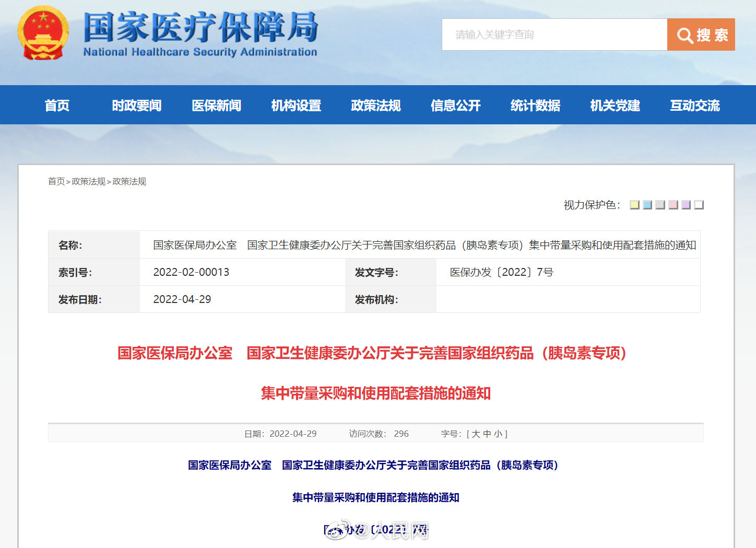The width and height of the screenshot is (756, 548).
Task: Focus the keyword search input field
Action: tap(554, 34)
